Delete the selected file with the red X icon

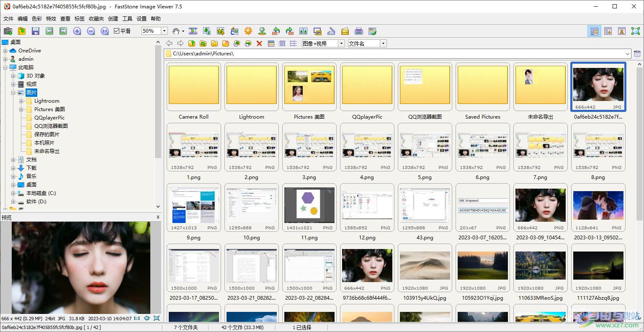[x=260, y=43]
